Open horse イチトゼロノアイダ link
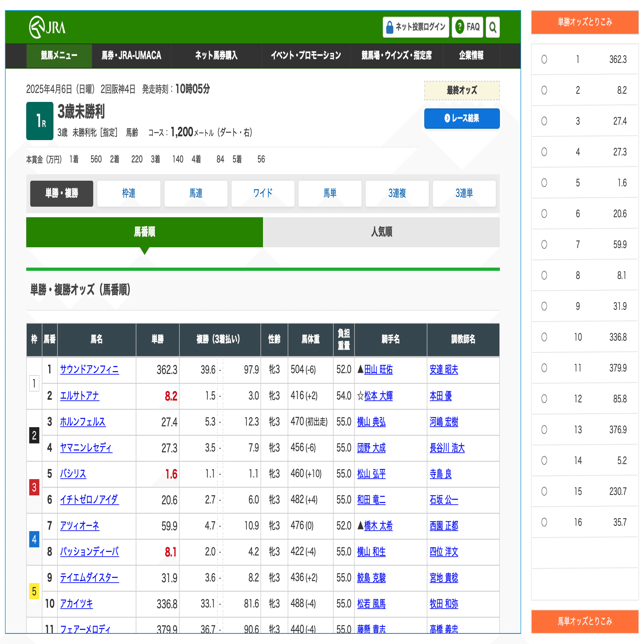Viewport: 644px width, 644px height. 89,499
